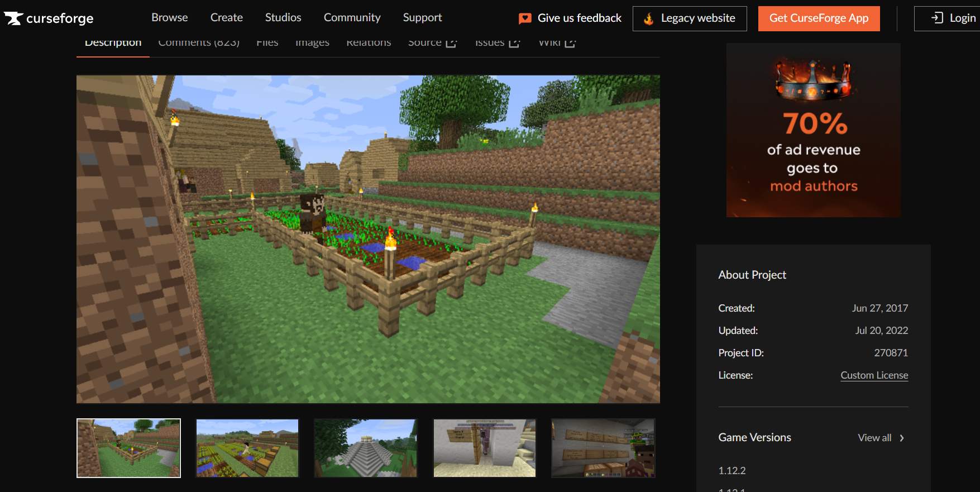Viewport: 980px width, 492px height.
Task: Select the first thumbnail of fenced farm
Action: pyautogui.click(x=128, y=448)
